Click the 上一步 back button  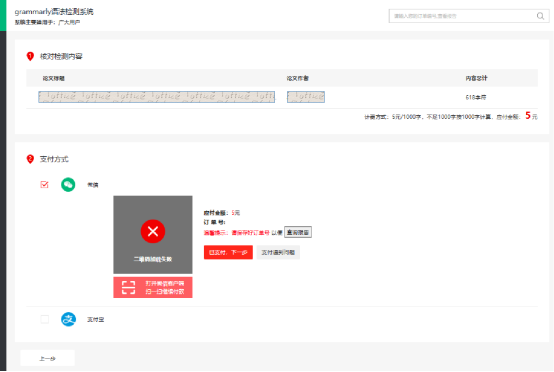pos(47,358)
